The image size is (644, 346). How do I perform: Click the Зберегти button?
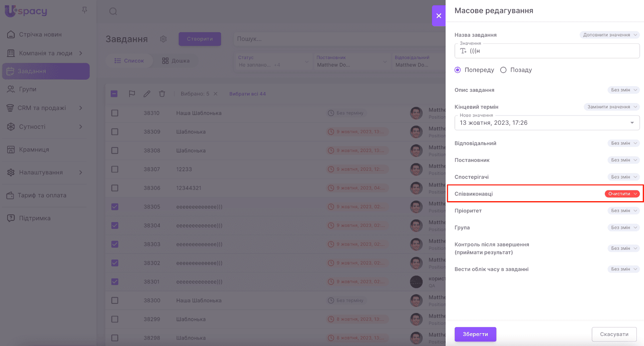coord(475,334)
